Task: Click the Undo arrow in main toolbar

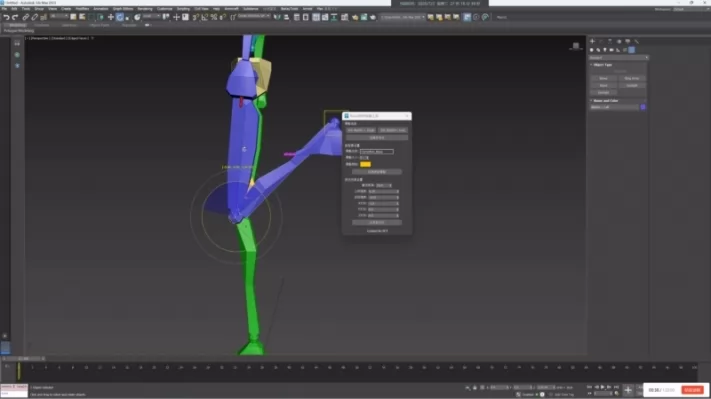Action: pos(6,17)
